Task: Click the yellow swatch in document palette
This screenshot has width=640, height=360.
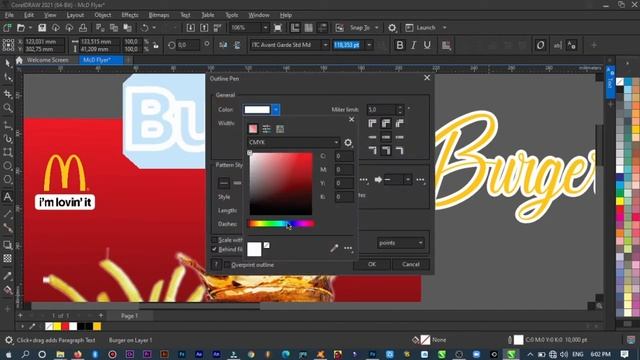Action: coord(57,326)
